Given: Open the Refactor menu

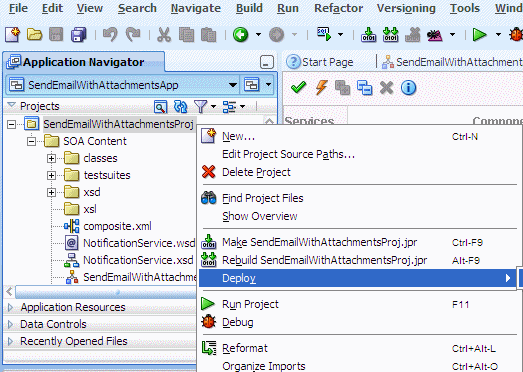Looking at the screenshot, I should pos(339,8).
